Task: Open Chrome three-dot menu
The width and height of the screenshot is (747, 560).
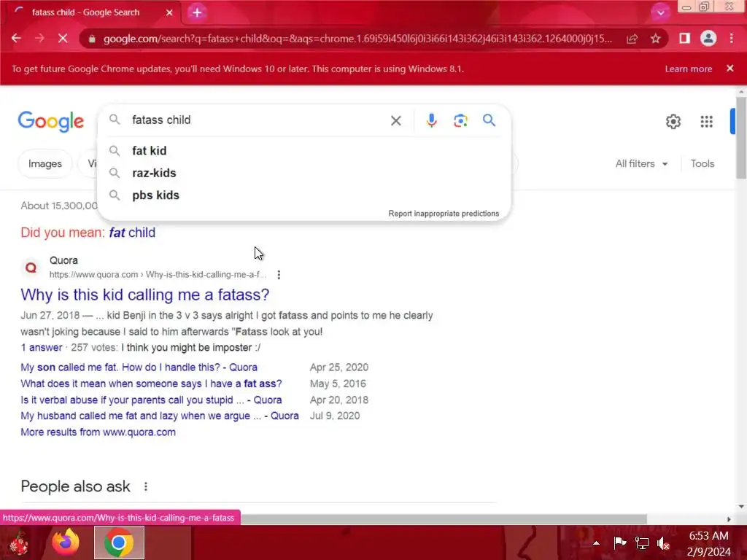Action: 731,38
